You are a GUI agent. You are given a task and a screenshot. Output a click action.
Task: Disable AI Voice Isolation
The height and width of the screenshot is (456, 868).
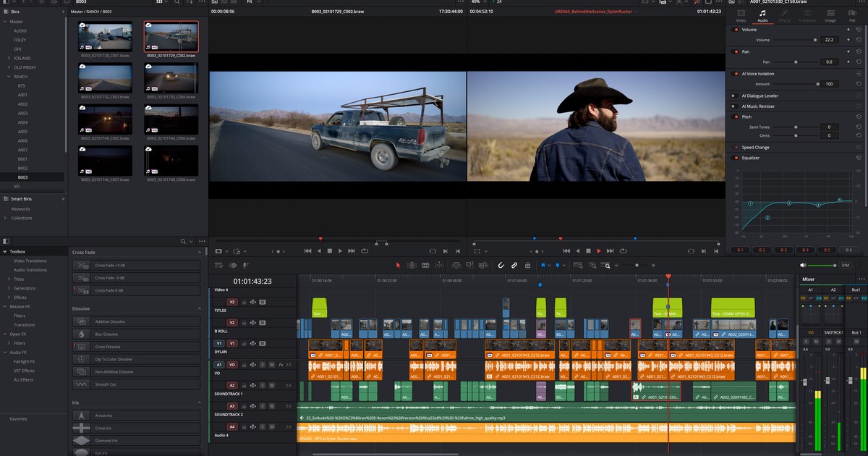736,74
